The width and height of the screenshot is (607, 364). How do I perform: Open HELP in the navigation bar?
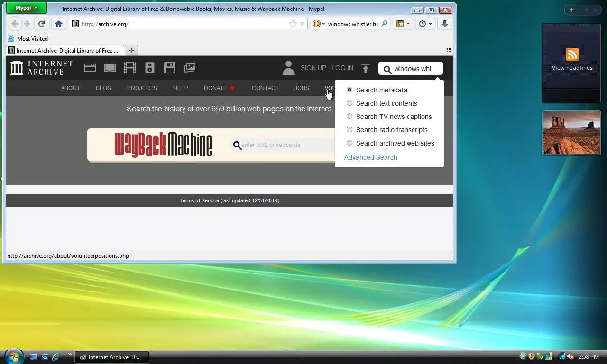(x=180, y=88)
